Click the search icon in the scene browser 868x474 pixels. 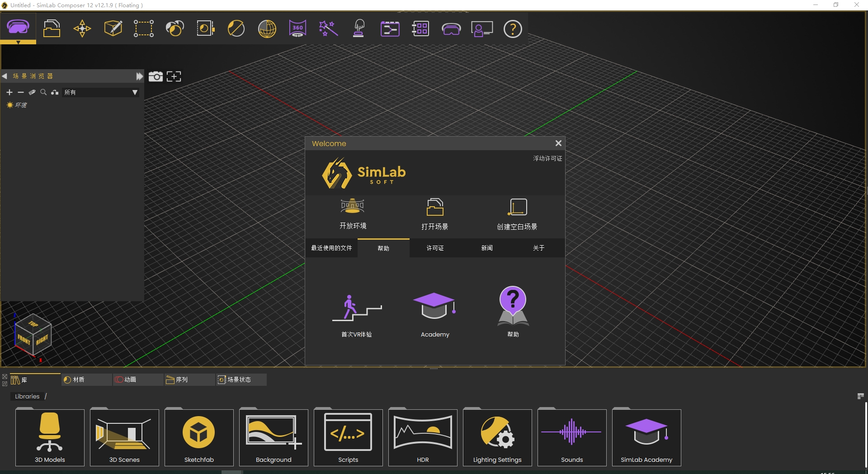pos(43,92)
